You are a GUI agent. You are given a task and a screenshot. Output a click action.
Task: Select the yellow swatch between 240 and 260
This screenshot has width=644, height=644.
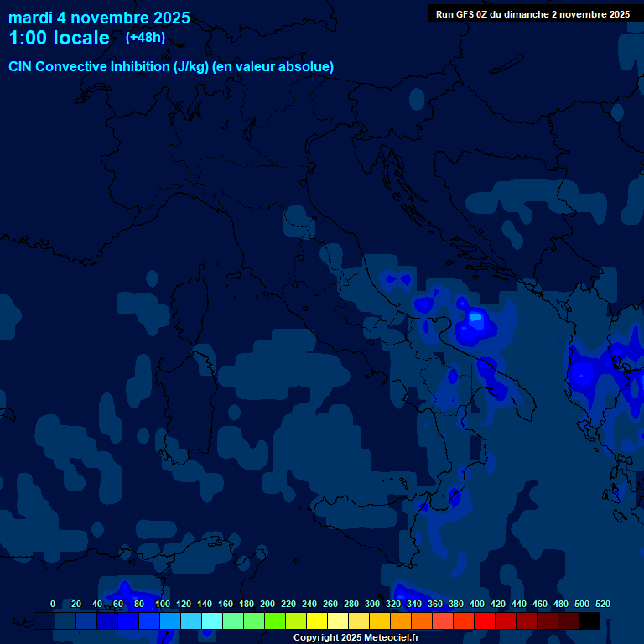[317, 621]
